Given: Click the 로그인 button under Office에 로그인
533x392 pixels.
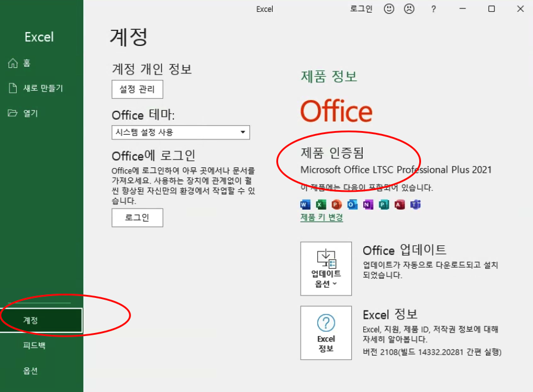Looking at the screenshot, I should point(138,217).
